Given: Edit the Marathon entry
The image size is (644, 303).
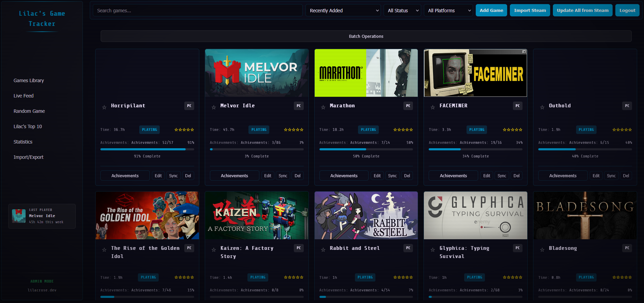Looking at the screenshot, I should tap(377, 176).
